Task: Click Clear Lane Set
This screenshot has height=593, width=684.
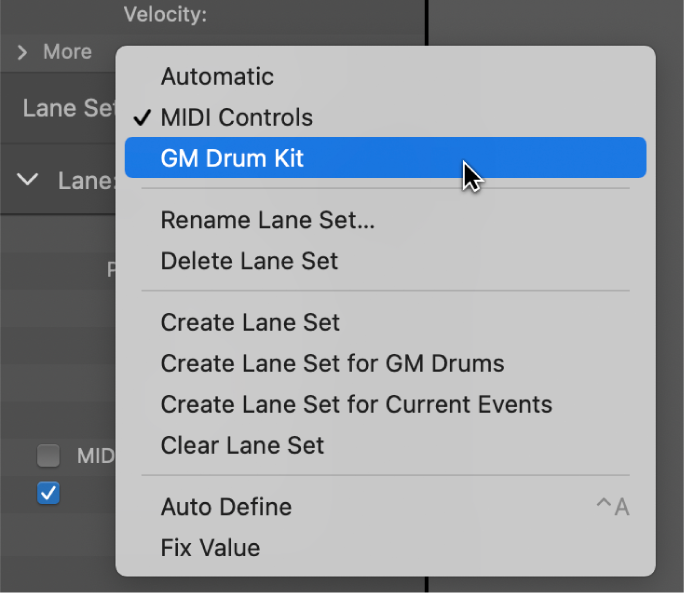Action: click(x=242, y=446)
